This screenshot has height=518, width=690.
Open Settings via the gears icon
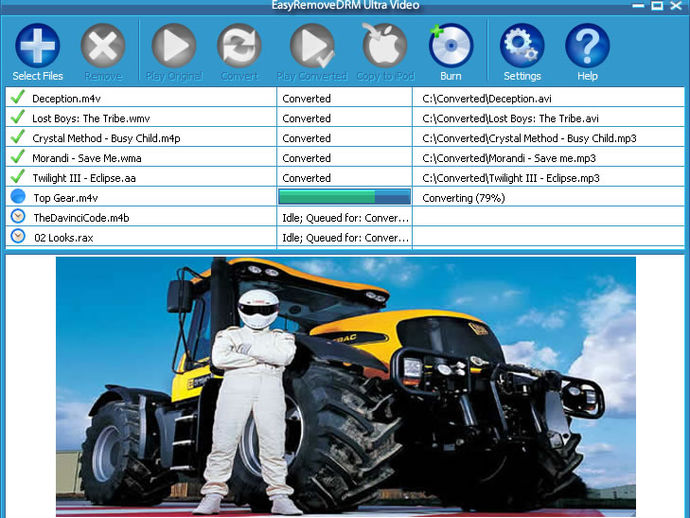pyautogui.click(x=522, y=45)
